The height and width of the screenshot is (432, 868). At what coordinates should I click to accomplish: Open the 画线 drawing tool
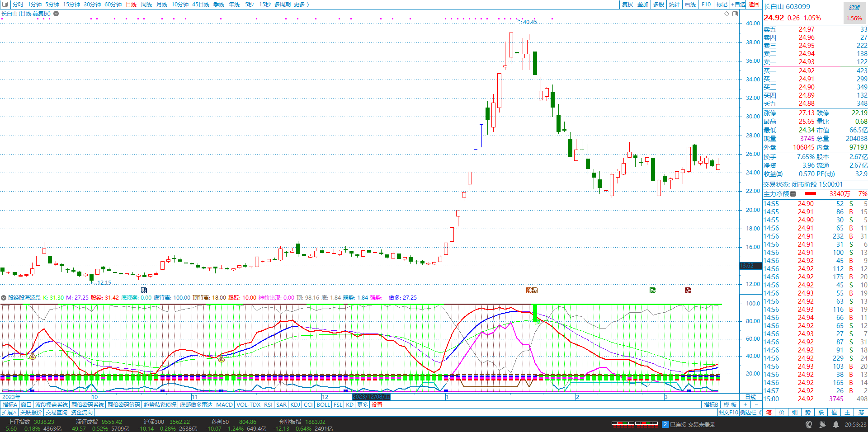tap(690, 4)
